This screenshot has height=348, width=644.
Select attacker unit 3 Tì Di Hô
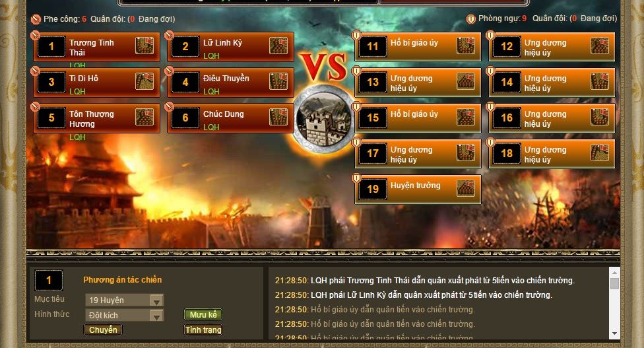pyautogui.click(x=97, y=82)
